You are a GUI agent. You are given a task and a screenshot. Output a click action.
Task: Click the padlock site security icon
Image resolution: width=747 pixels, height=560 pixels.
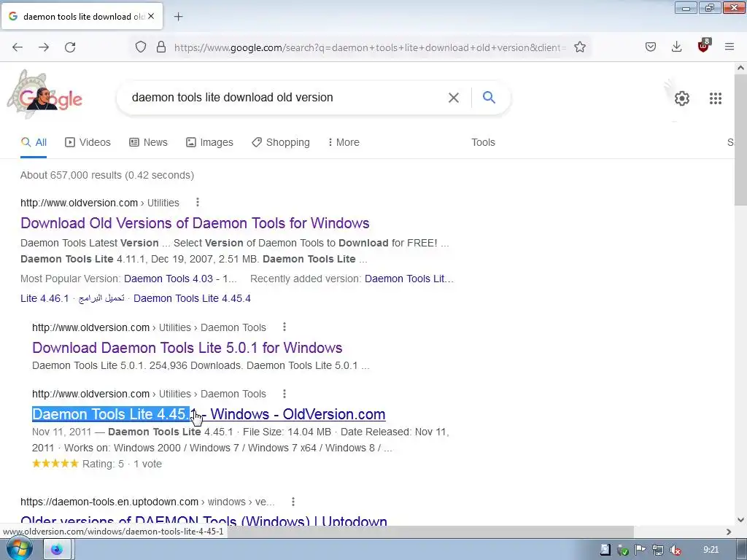point(161,47)
